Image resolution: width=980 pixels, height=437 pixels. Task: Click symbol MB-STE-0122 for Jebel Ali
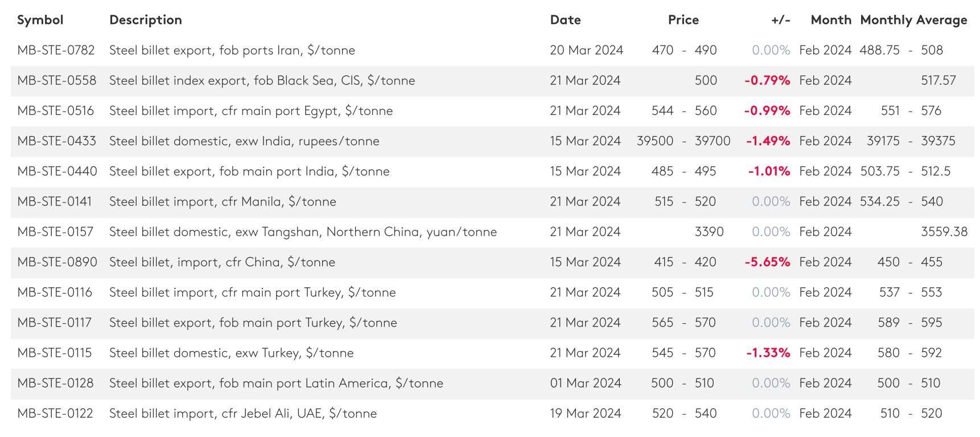point(55,413)
